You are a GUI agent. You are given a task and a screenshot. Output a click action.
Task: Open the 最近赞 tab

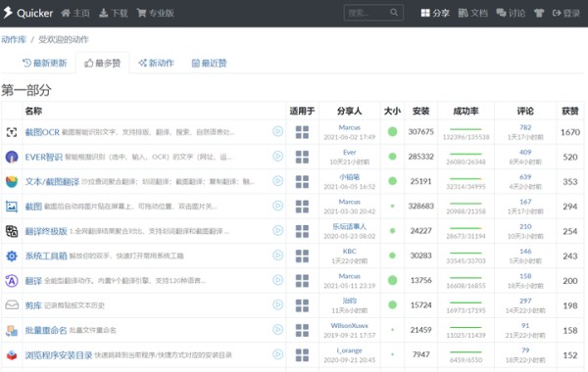(210, 63)
